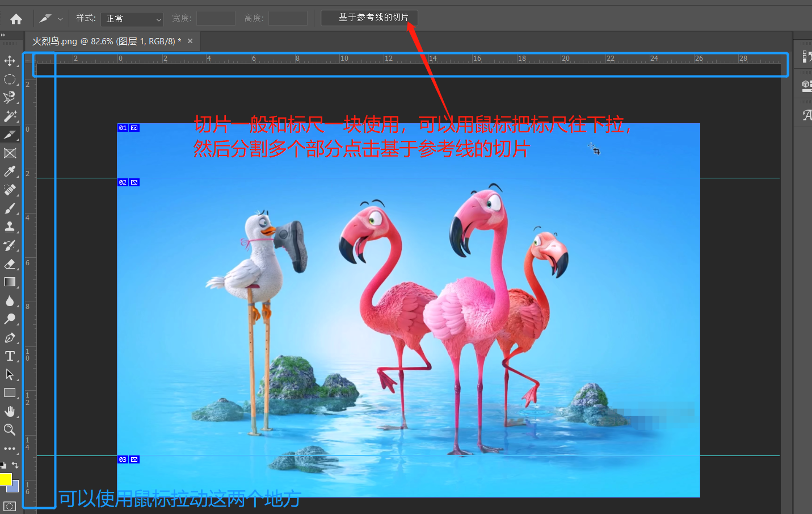812x514 pixels.
Task: Toggle Quick Mask mode
Action: click(10, 505)
